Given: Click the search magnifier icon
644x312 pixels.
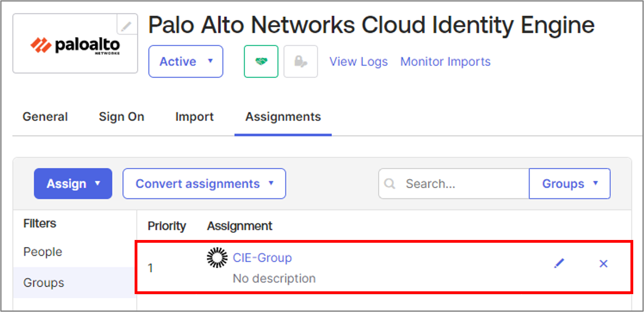Looking at the screenshot, I should click(x=390, y=183).
